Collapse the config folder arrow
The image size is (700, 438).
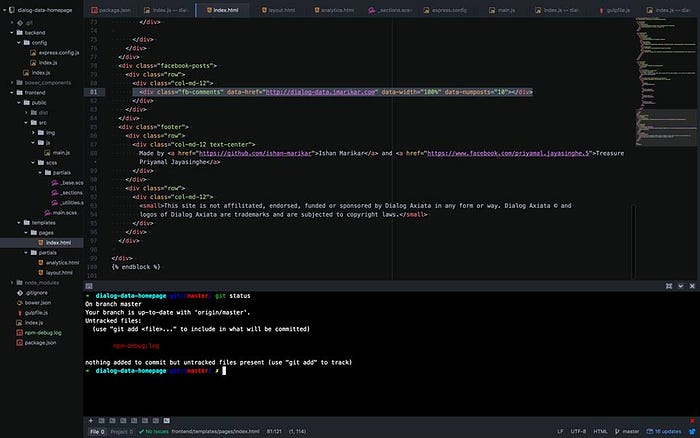tap(19, 42)
